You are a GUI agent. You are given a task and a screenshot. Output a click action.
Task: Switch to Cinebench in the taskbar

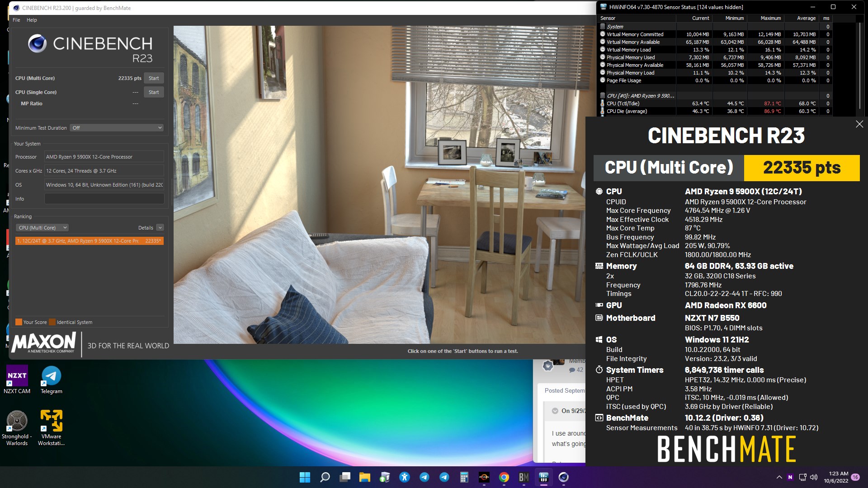tap(564, 477)
